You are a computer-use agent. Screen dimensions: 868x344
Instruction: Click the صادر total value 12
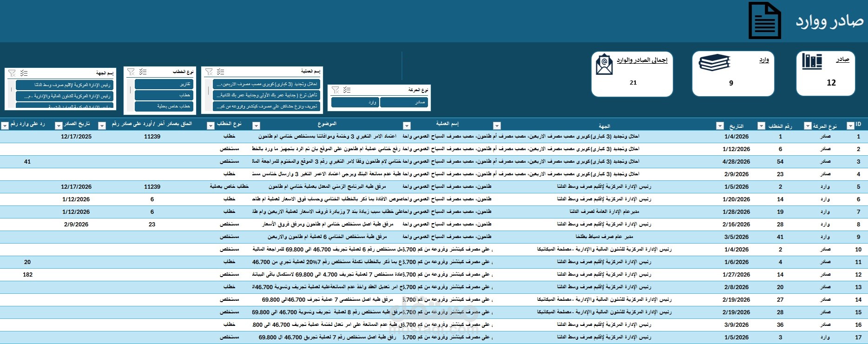tap(831, 83)
